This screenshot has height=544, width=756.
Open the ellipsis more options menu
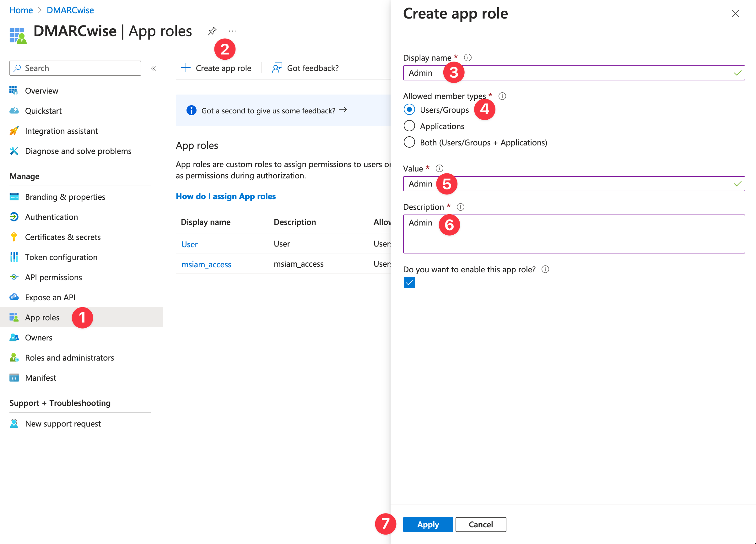232,31
